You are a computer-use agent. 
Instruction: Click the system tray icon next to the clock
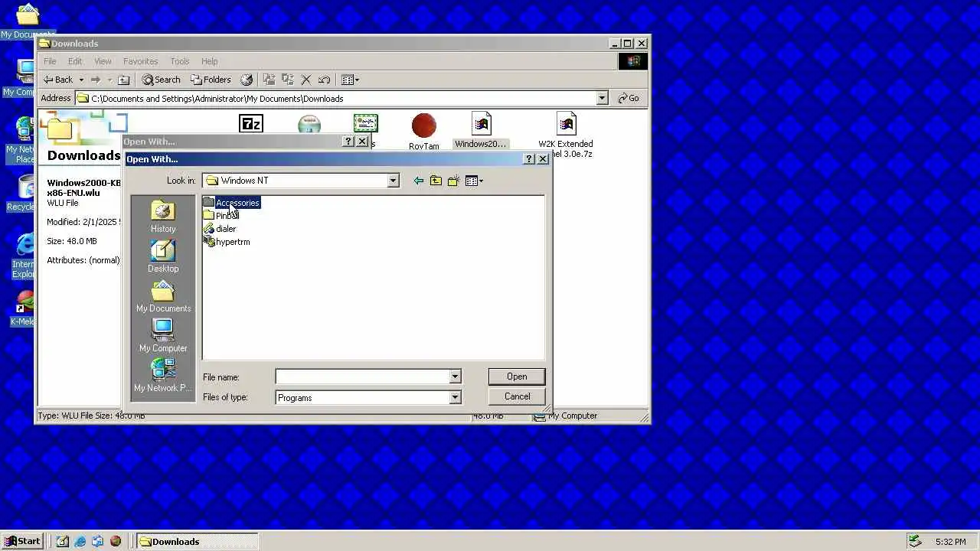[915, 541]
